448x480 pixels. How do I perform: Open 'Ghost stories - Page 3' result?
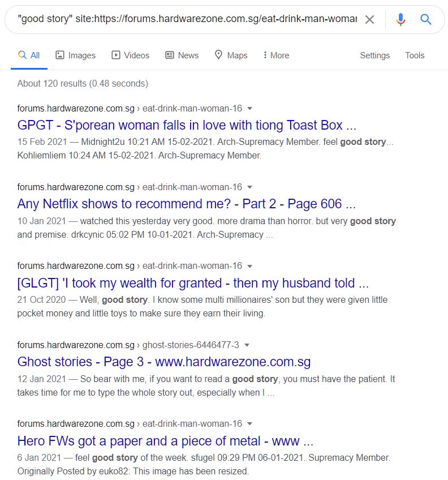click(x=164, y=362)
